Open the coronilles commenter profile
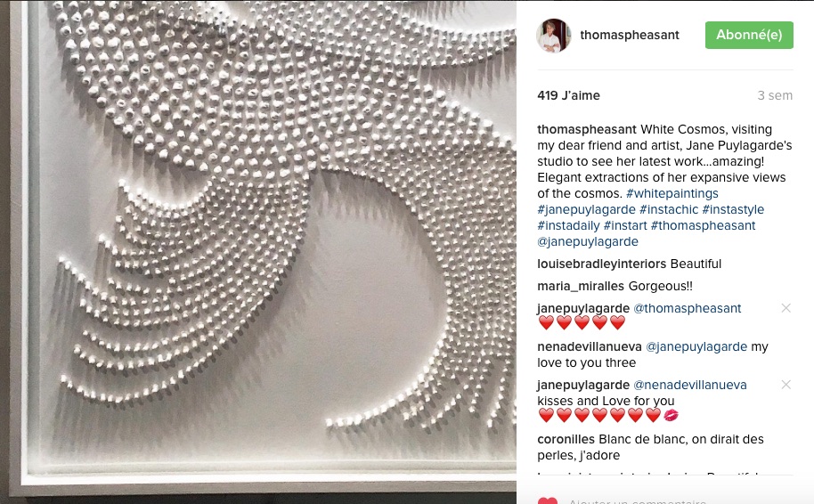 point(566,440)
